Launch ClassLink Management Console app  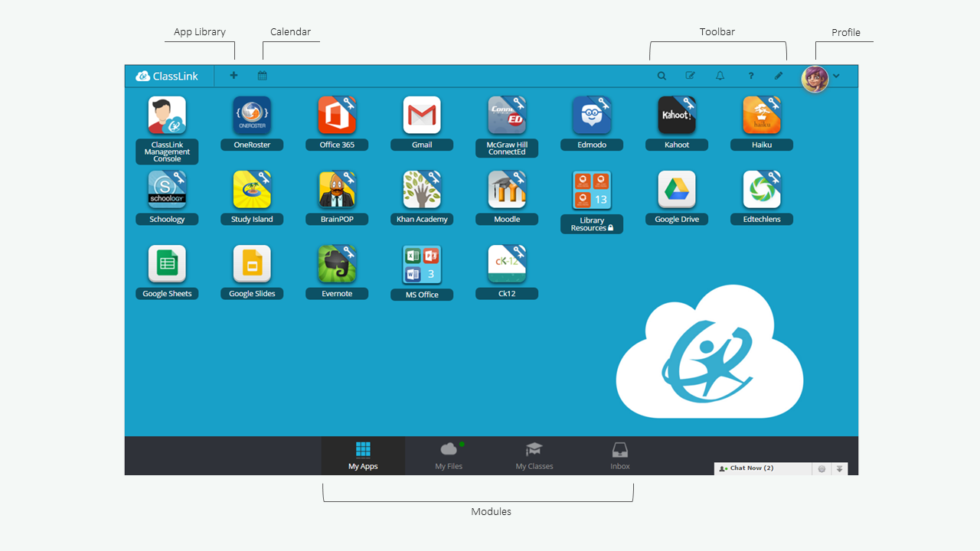(167, 115)
